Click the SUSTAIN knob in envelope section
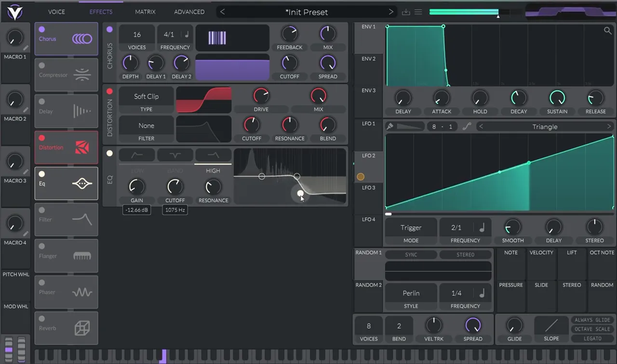 557,98
